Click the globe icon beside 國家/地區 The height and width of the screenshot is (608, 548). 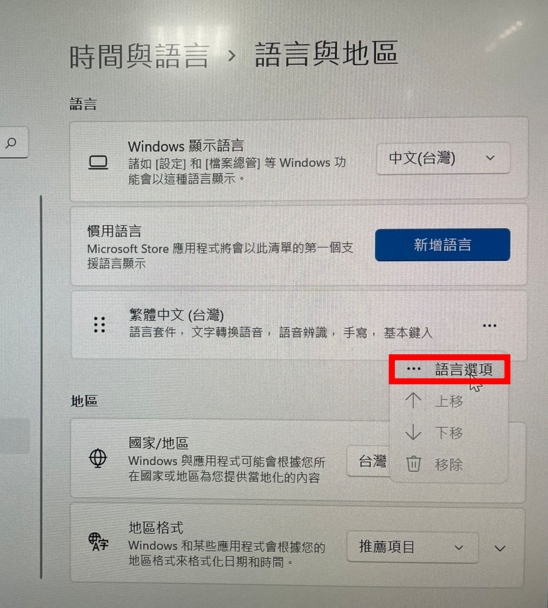point(98,458)
